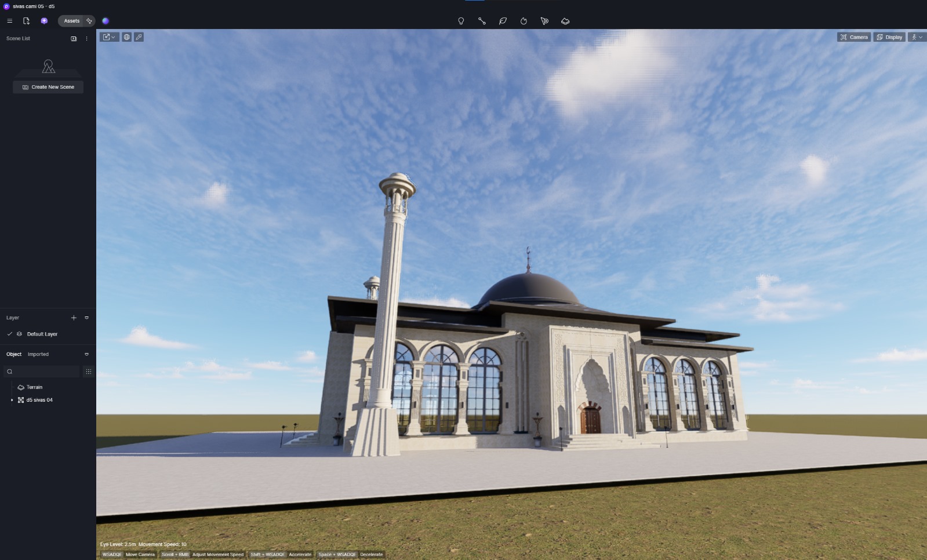927x560 pixels.
Task: Expand the d5 sivas 04 tree node
Action: [x=12, y=400]
